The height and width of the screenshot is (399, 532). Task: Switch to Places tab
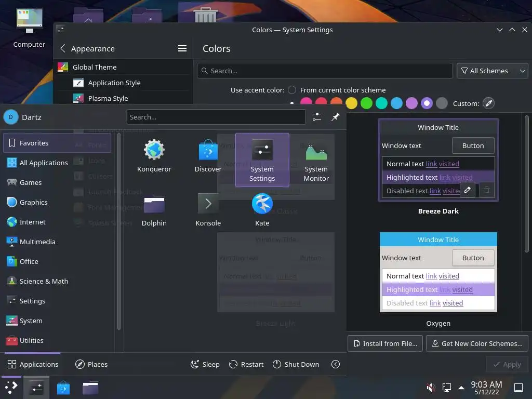point(91,364)
